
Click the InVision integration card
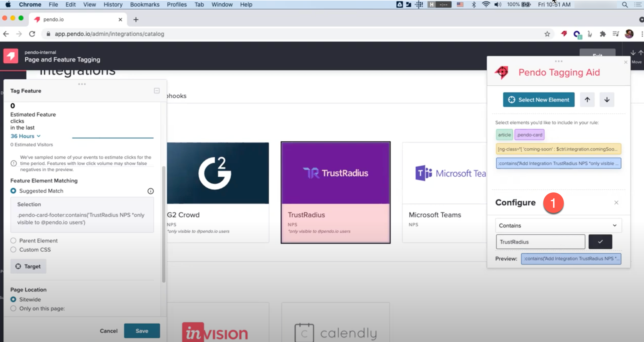click(x=218, y=322)
